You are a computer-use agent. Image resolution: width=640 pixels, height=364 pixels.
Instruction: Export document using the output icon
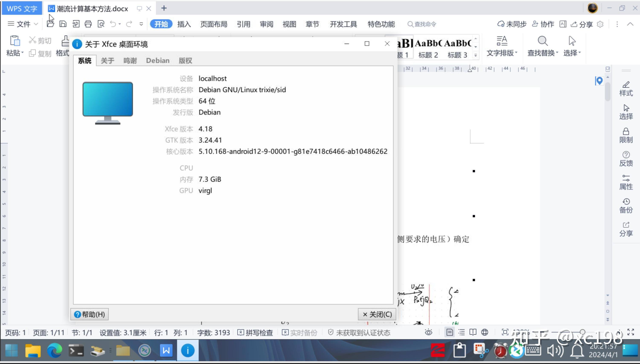[76, 24]
